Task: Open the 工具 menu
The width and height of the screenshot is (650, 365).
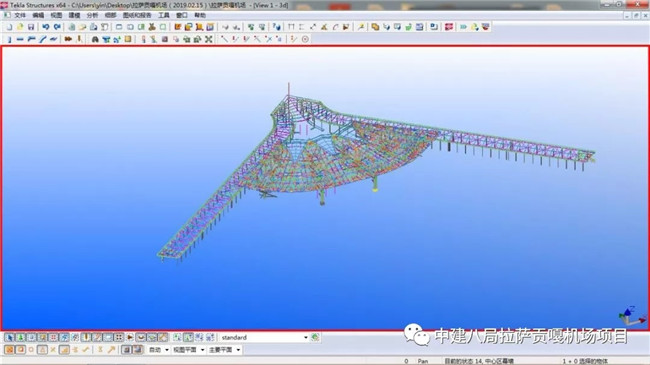Action: (164, 15)
